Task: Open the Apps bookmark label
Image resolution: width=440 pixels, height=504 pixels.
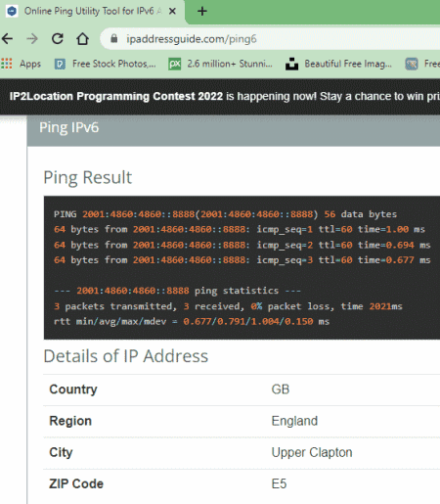Action: (30, 64)
